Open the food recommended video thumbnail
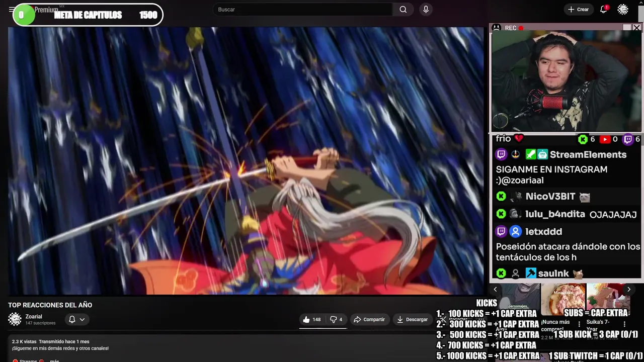This screenshot has width=644, height=362. [x=563, y=299]
